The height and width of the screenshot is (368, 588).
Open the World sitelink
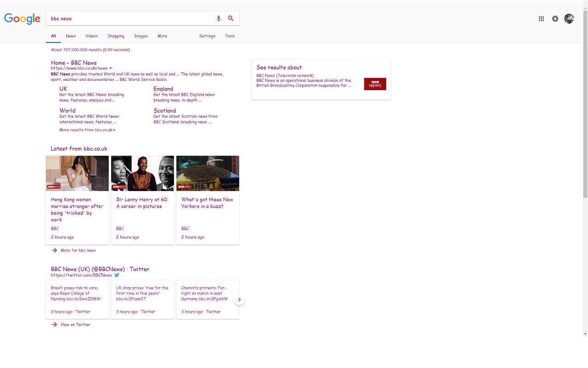coord(67,110)
